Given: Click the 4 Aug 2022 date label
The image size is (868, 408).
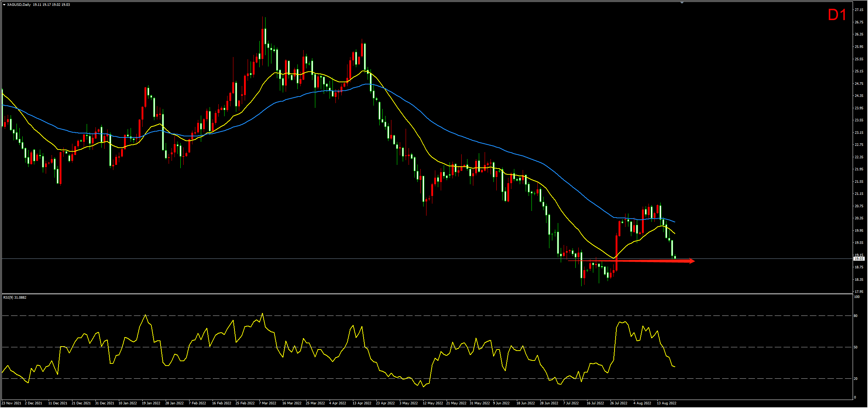Looking at the screenshot, I should (642, 403).
